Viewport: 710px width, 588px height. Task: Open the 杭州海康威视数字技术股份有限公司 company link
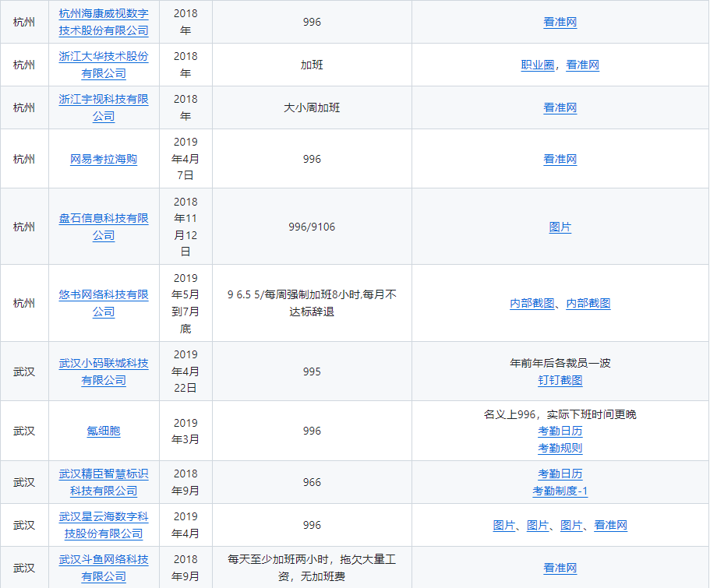point(104,22)
